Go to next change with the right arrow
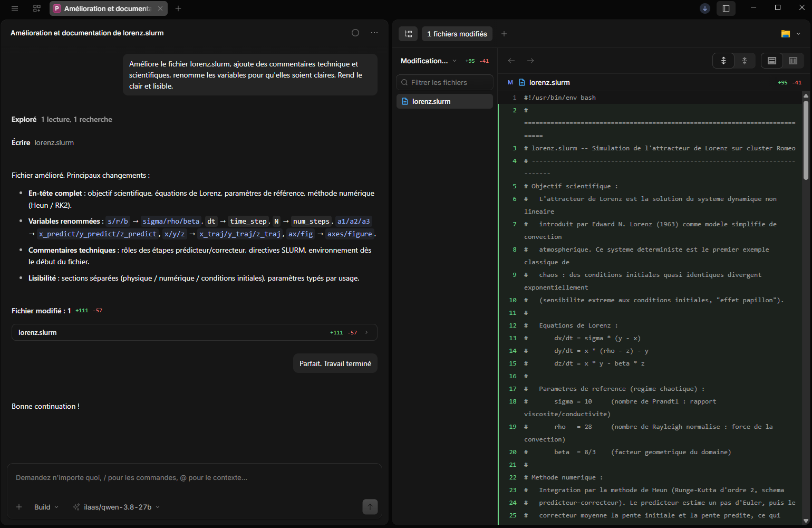Image resolution: width=812 pixels, height=528 pixels. [x=530, y=61]
